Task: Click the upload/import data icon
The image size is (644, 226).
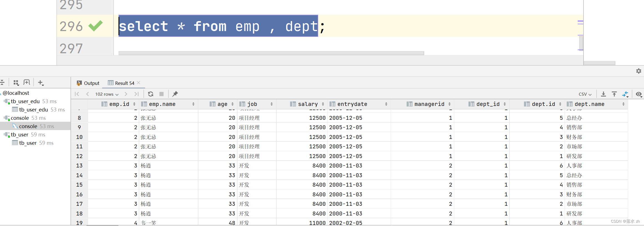Action: (x=614, y=94)
